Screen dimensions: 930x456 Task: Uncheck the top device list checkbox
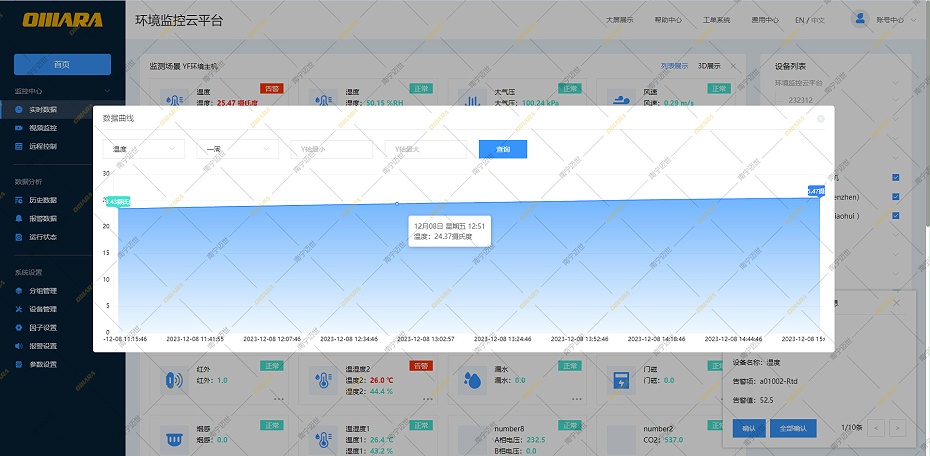click(895, 179)
